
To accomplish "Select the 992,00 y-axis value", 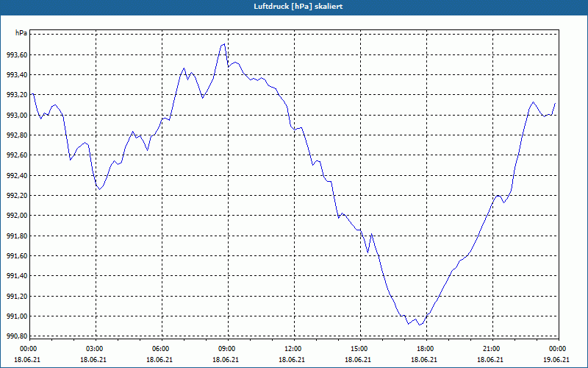I will (16, 216).
